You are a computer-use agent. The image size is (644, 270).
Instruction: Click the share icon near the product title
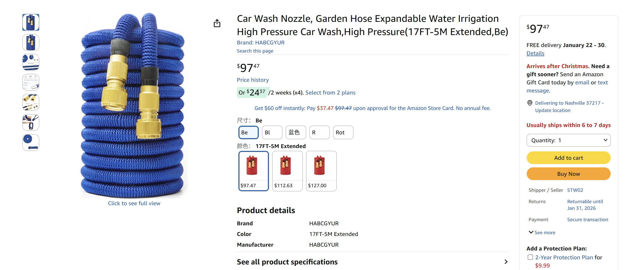217,23
